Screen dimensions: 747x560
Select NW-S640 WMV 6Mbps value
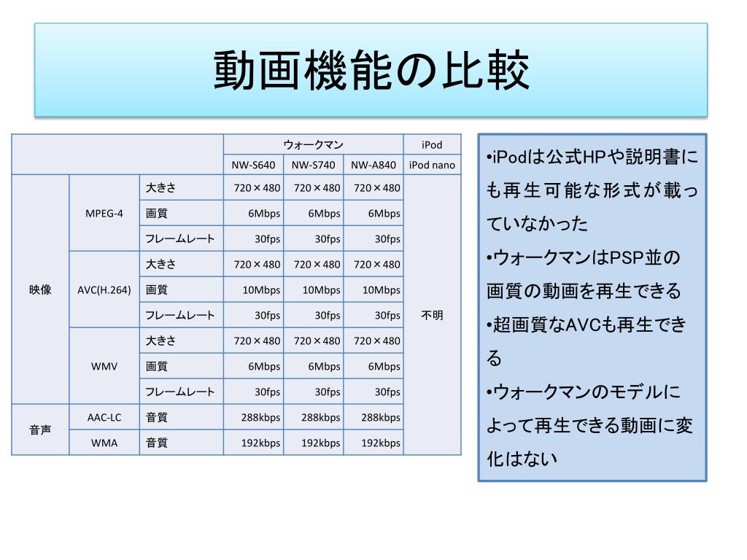point(253,366)
